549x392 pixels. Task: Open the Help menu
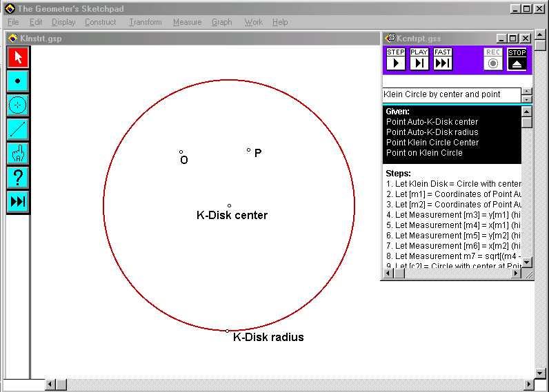280,22
